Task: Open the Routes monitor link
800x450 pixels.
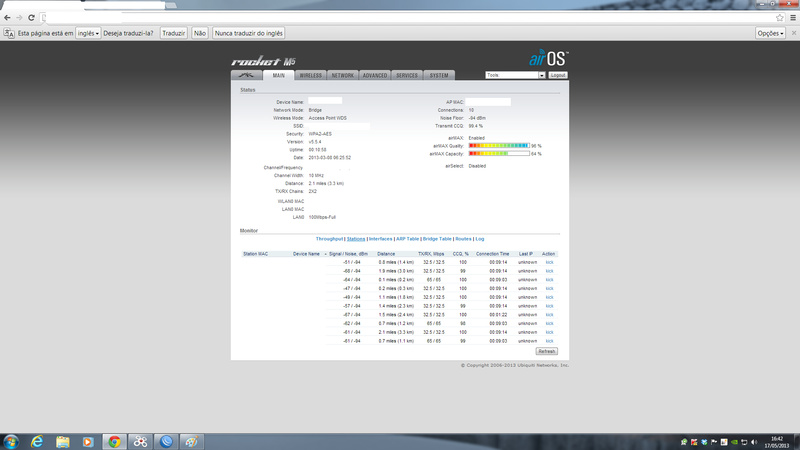Action: (463, 239)
